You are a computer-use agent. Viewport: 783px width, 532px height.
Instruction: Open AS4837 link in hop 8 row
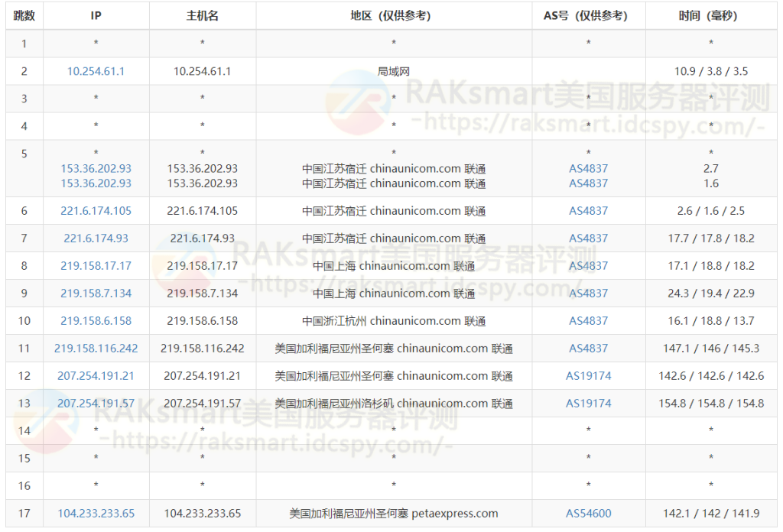click(588, 266)
